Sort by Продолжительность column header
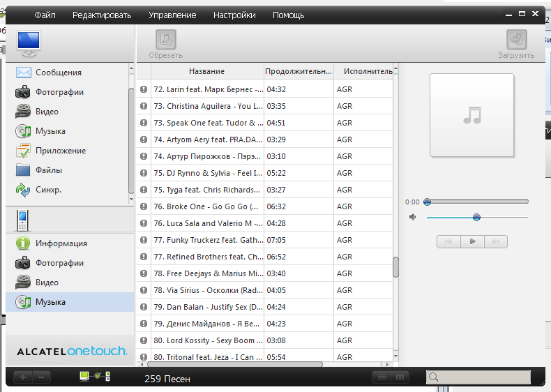 299,71
